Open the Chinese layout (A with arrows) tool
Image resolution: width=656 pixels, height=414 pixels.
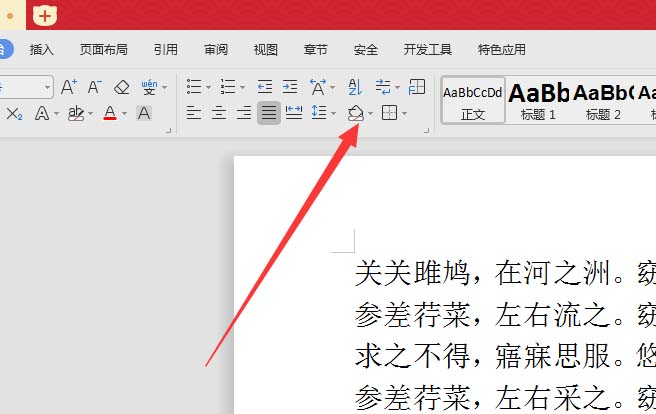[x=318, y=87]
